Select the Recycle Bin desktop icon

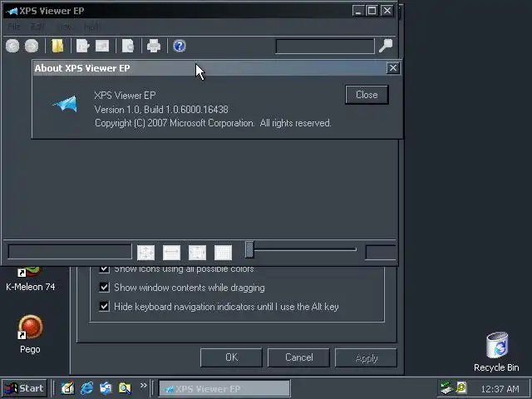click(496, 352)
